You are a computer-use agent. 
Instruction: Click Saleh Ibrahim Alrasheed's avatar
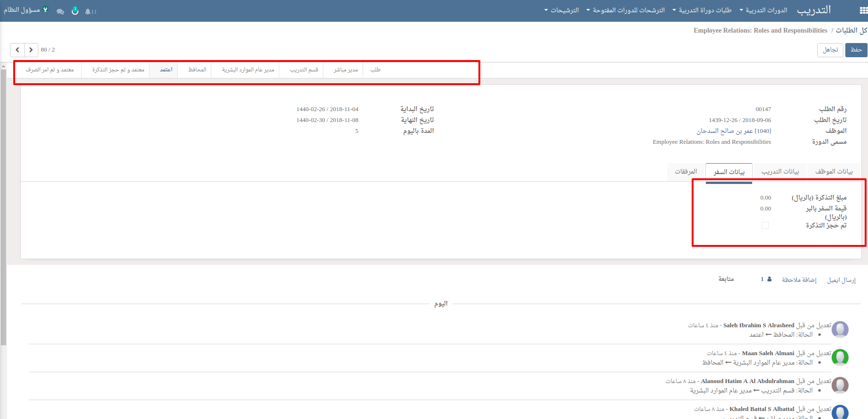pos(840,329)
